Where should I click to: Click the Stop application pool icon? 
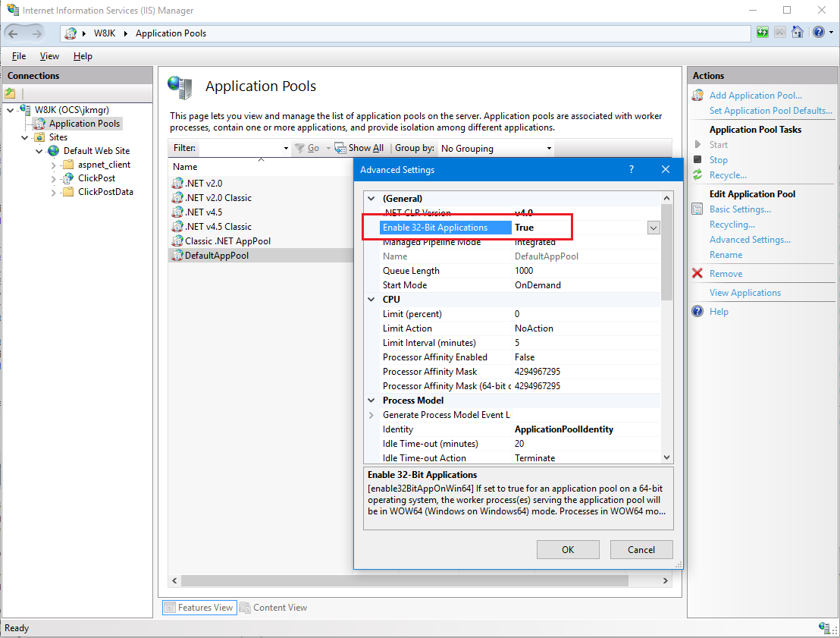click(697, 160)
